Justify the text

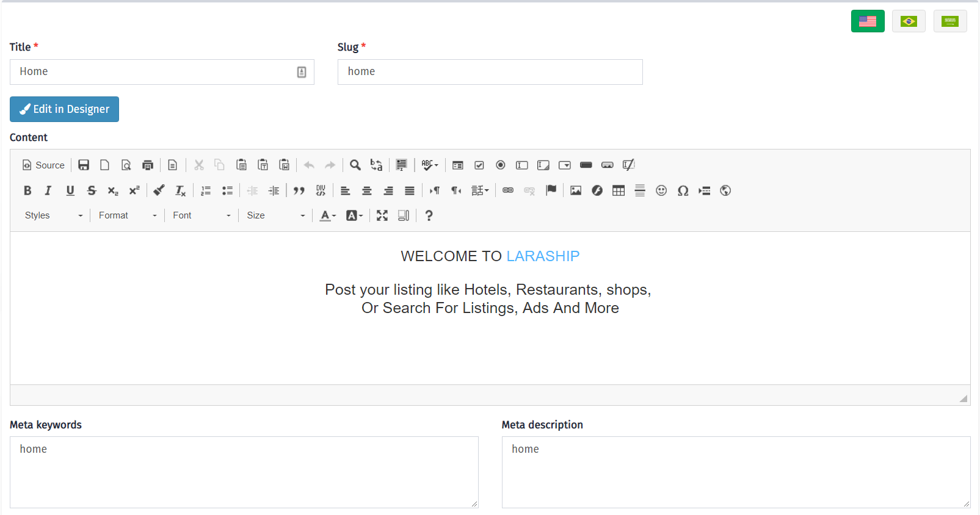(x=410, y=191)
